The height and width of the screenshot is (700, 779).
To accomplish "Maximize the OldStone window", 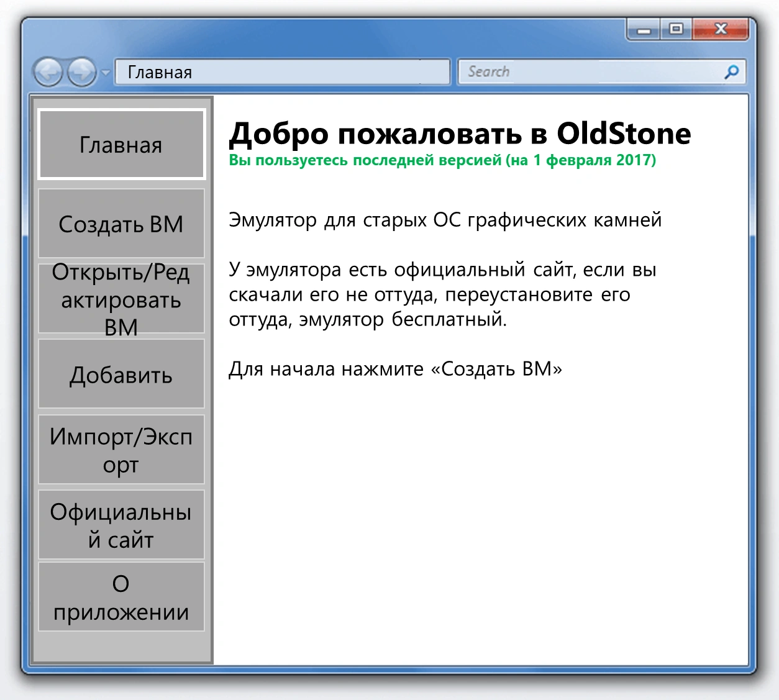I will tap(676, 29).
